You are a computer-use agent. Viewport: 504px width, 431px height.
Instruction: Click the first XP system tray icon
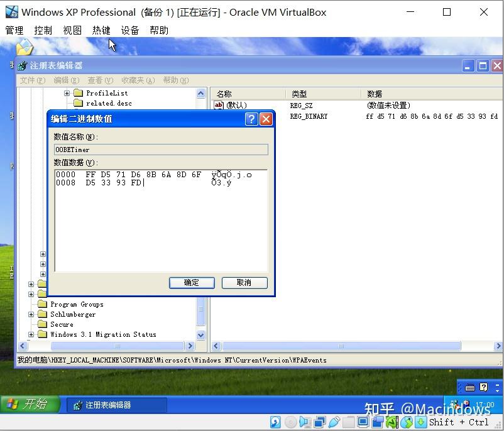tap(456, 405)
